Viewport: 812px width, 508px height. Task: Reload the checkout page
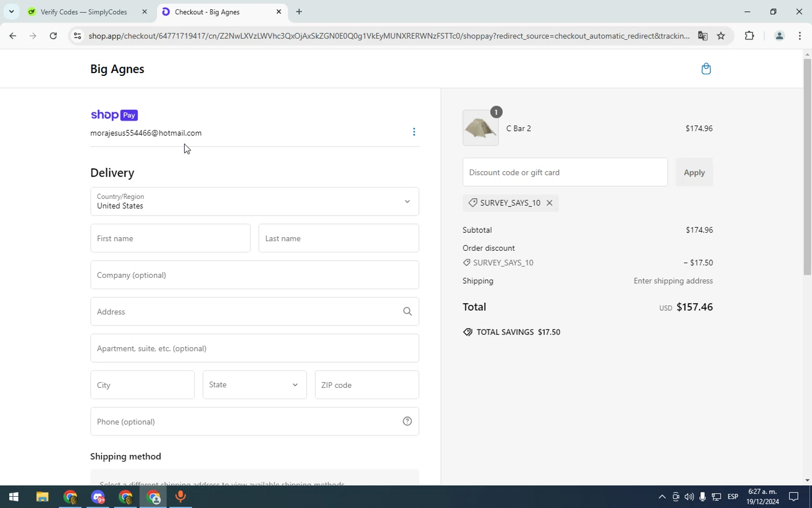[53, 36]
